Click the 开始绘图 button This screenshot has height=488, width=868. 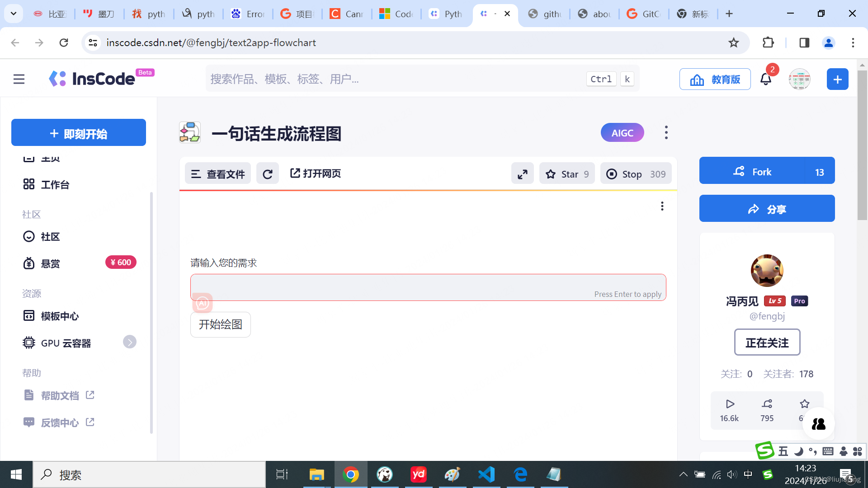tap(220, 324)
